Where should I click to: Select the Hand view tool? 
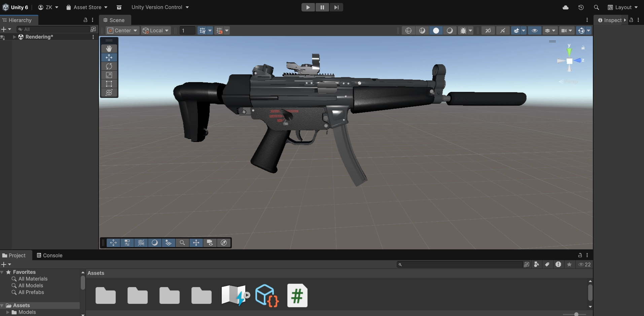point(109,49)
